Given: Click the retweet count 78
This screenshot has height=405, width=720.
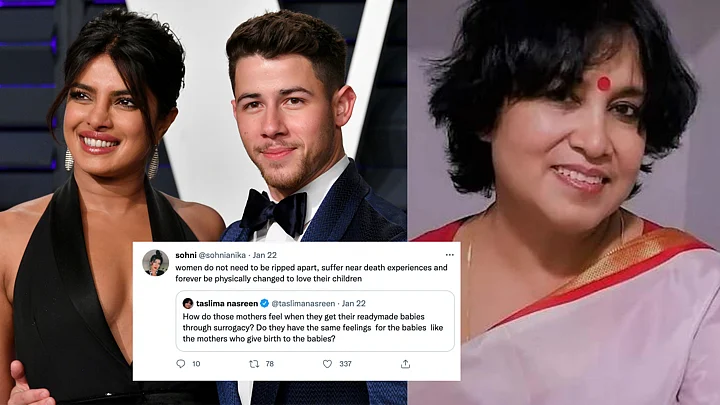Looking at the screenshot, I should tap(270, 364).
